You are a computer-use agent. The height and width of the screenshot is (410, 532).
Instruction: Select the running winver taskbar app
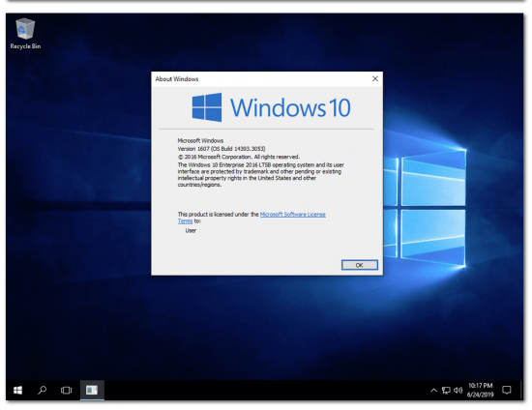point(92,390)
